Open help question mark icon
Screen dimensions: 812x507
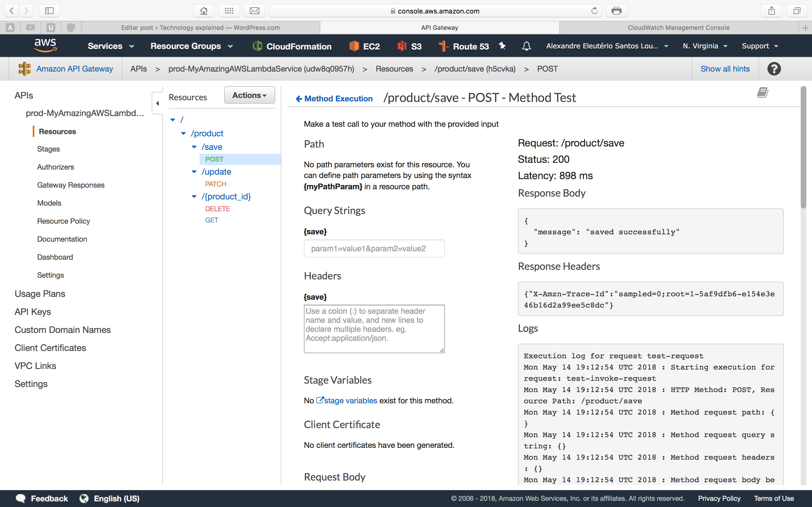click(774, 69)
